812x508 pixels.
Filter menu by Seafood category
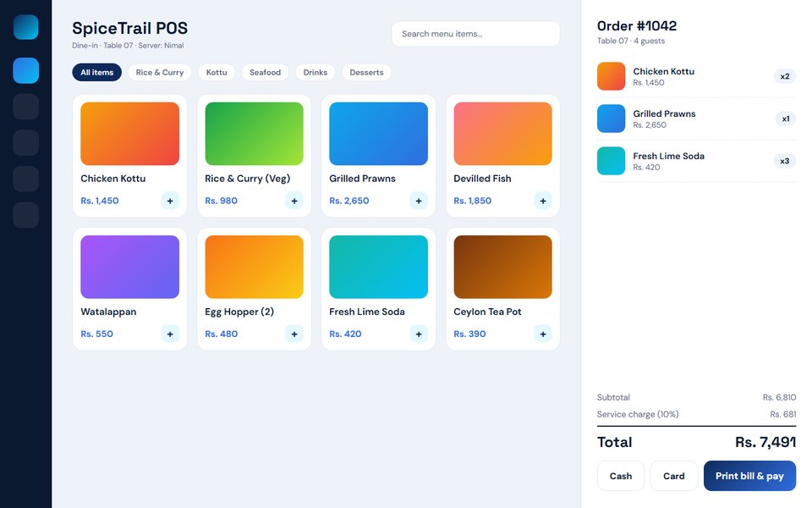265,73
